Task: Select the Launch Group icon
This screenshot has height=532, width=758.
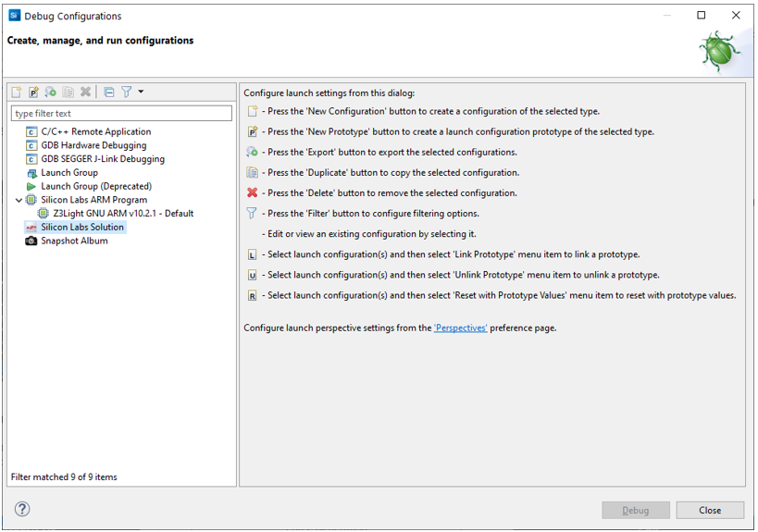Action: (x=31, y=173)
